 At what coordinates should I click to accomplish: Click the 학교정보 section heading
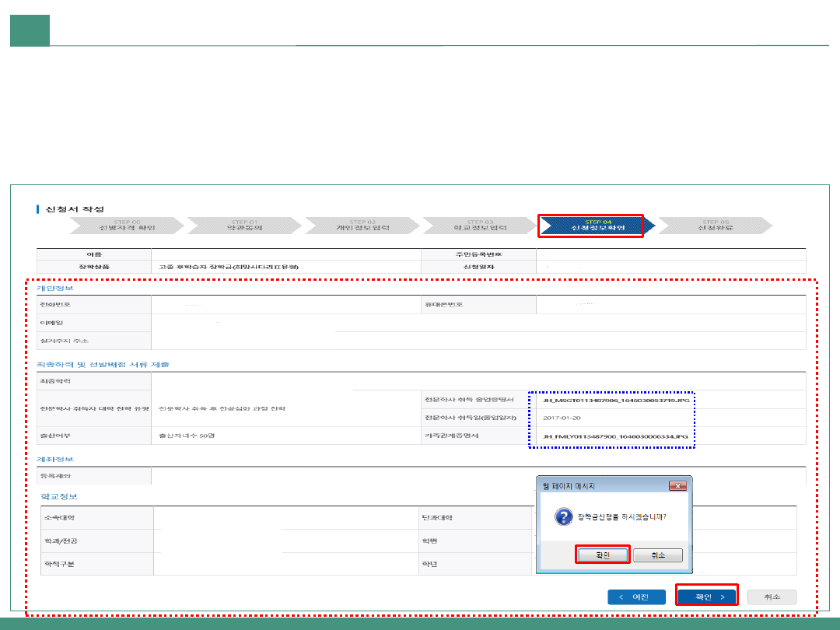click(x=59, y=496)
